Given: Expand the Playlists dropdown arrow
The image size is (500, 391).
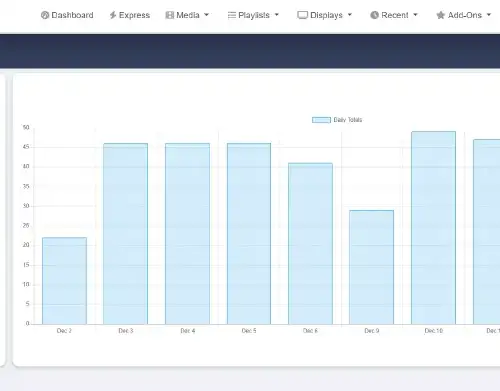Looking at the screenshot, I should coord(277,15).
